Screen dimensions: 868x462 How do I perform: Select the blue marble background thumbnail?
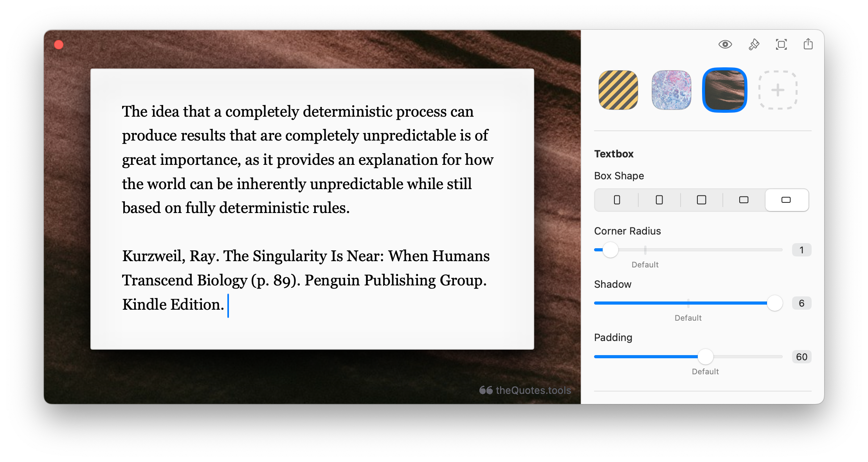671,90
